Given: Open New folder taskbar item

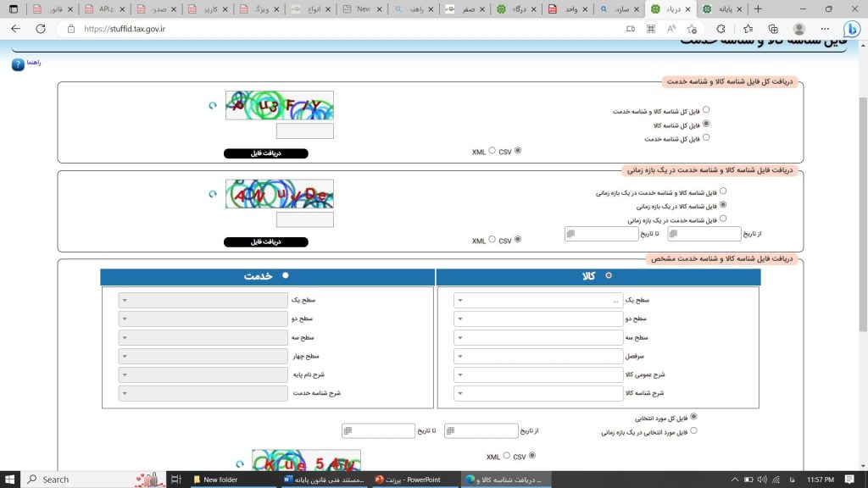Looking at the screenshot, I should click(232, 480).
